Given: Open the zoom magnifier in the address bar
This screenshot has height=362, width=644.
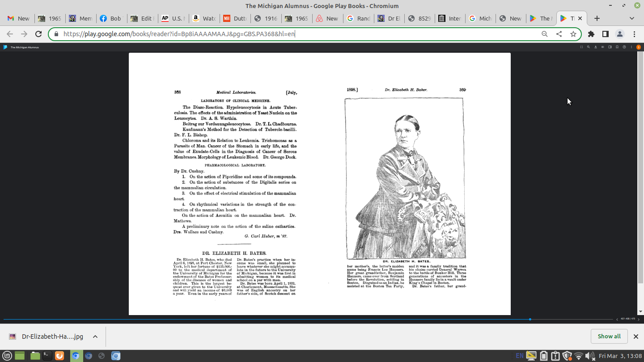Looking at the screenshot, I should tap(545, 34).
